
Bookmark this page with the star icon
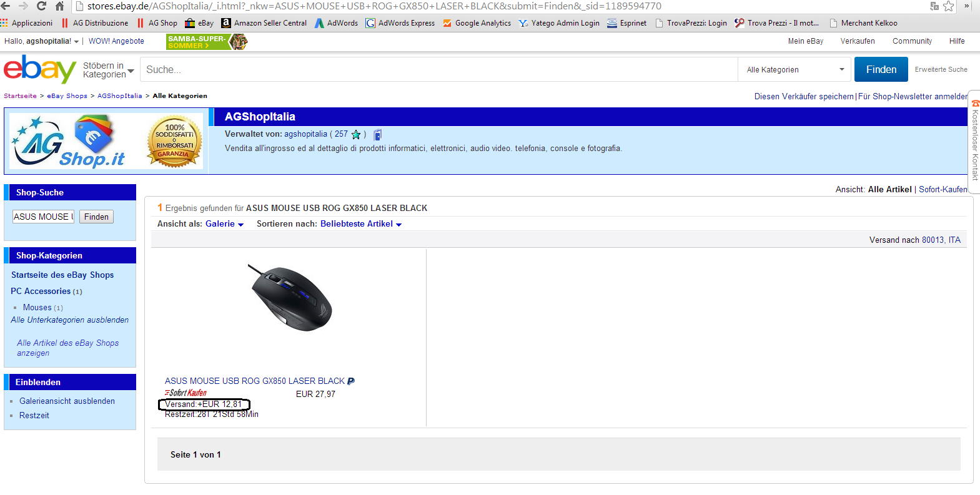949,6
